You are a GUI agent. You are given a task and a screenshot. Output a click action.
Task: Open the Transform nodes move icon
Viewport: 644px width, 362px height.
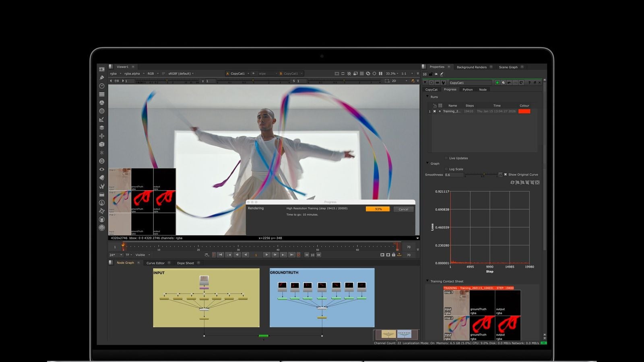(102, 136)
